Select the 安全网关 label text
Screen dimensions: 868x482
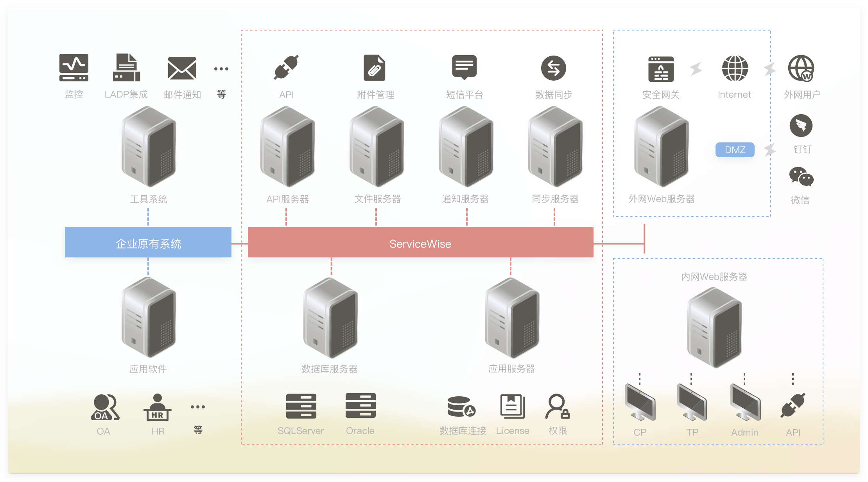pos(661,95)
